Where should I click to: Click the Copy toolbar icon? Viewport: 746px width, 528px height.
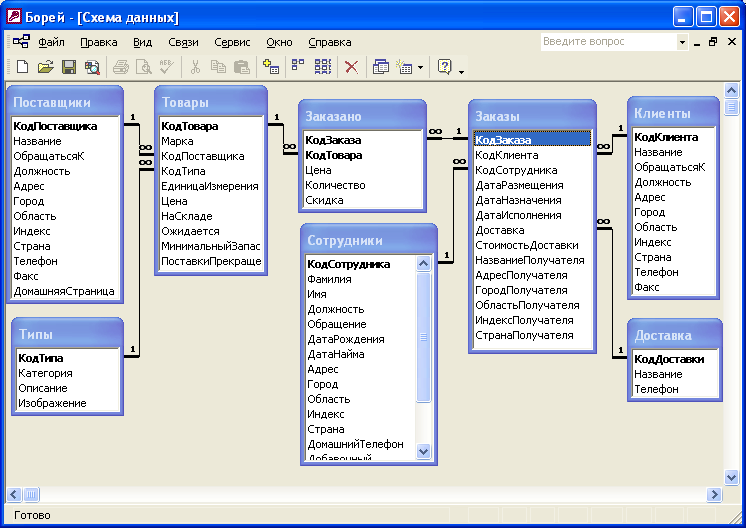218,67
